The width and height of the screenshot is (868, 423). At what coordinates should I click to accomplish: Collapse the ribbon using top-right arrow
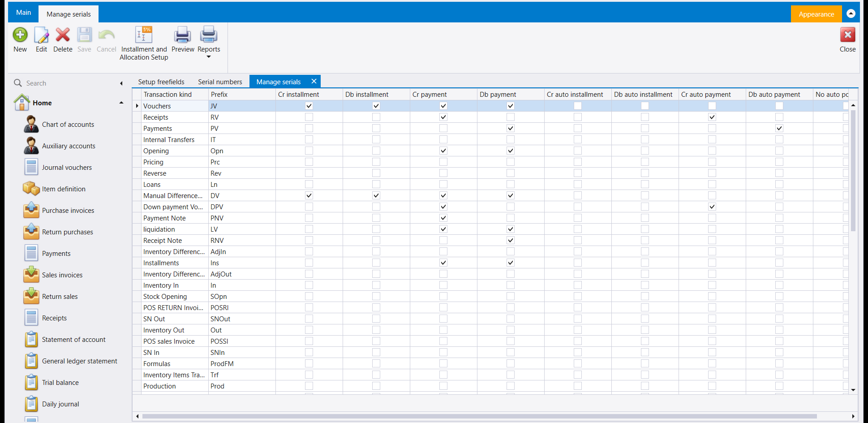[x=851, y=13]
